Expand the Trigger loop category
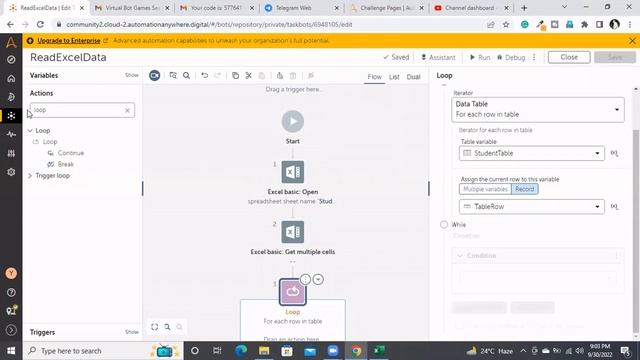 pyautogui.click(x=30, y=176)
